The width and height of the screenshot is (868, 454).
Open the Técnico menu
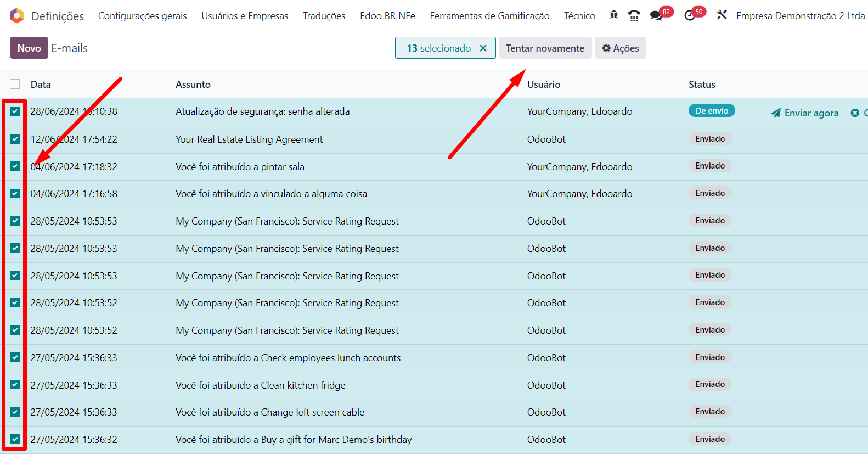point(579,16)
